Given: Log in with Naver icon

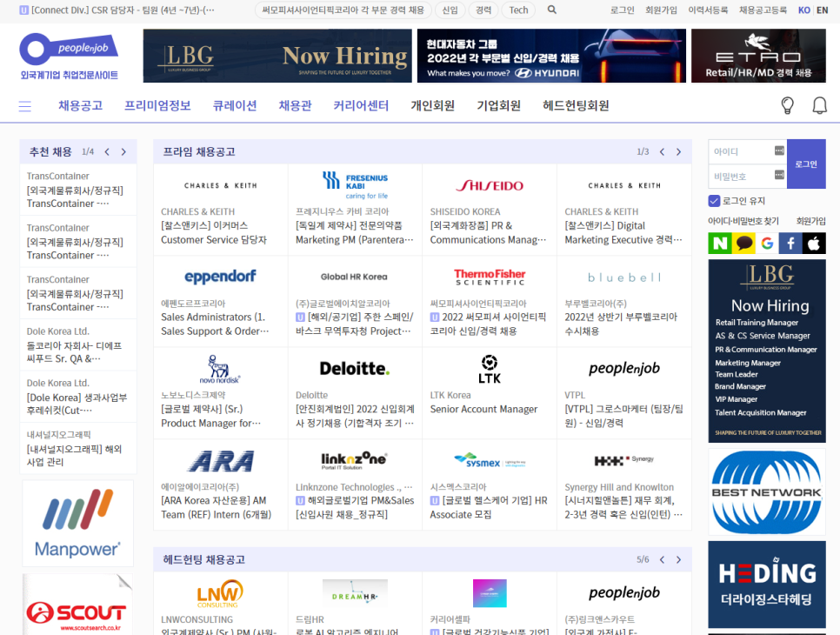Looking at the screenshot, I should point(719,244).
